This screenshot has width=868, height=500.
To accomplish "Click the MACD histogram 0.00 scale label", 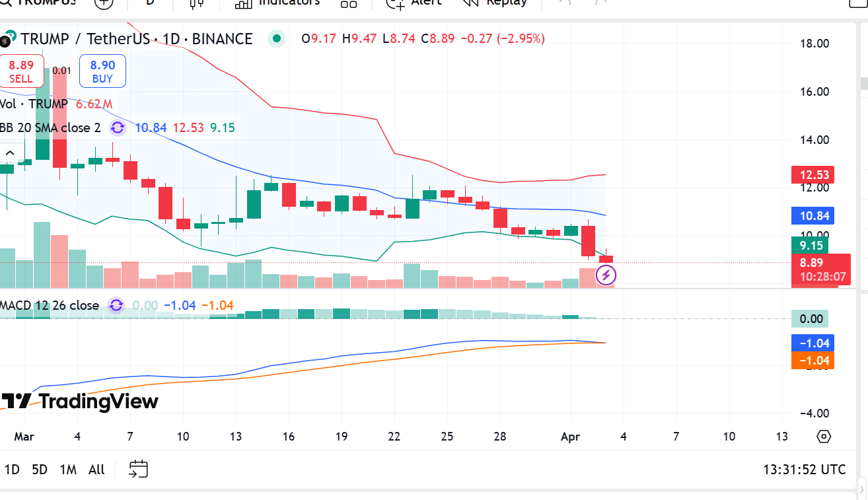I will pyautogui.click(x=810, y=319).
